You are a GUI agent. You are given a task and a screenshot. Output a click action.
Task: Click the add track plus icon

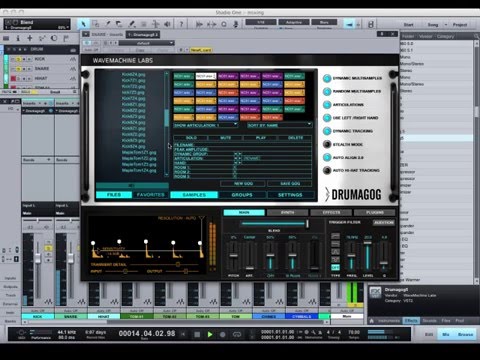(x=30, y=38)
